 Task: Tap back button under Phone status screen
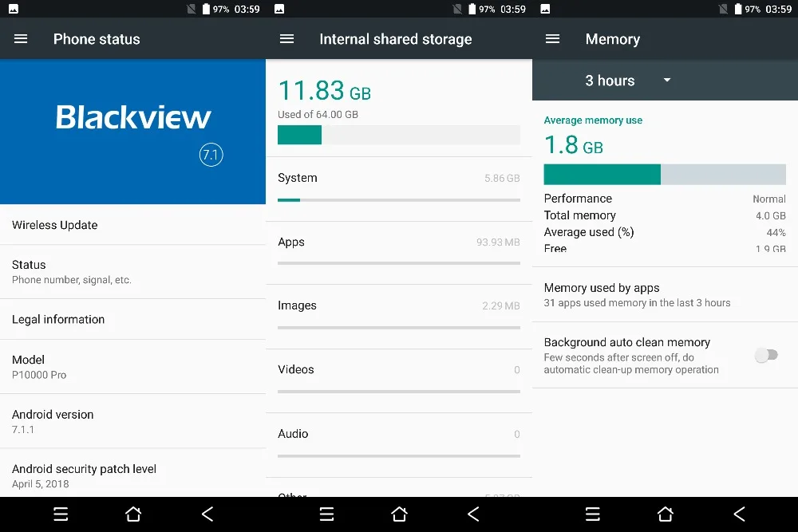pyautogui.click(x=207, y=514)
